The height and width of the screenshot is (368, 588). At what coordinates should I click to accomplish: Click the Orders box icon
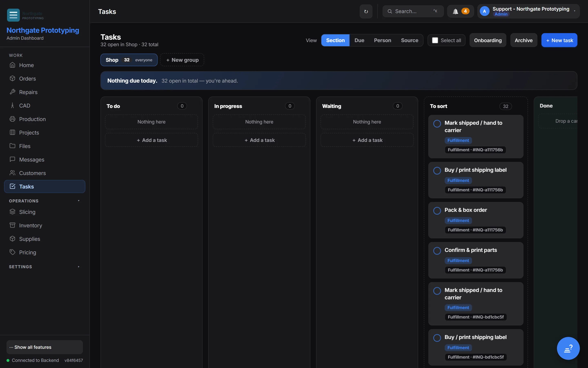[x=12, y=78]
